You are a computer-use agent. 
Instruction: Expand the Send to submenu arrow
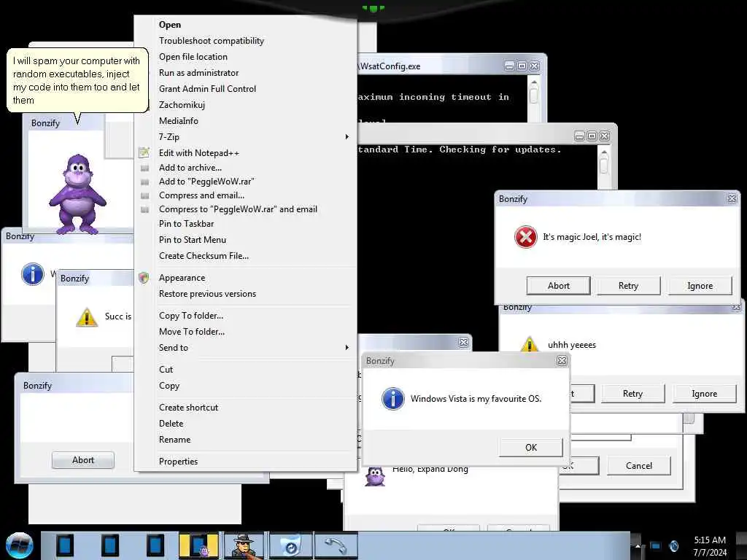[347, 348]
